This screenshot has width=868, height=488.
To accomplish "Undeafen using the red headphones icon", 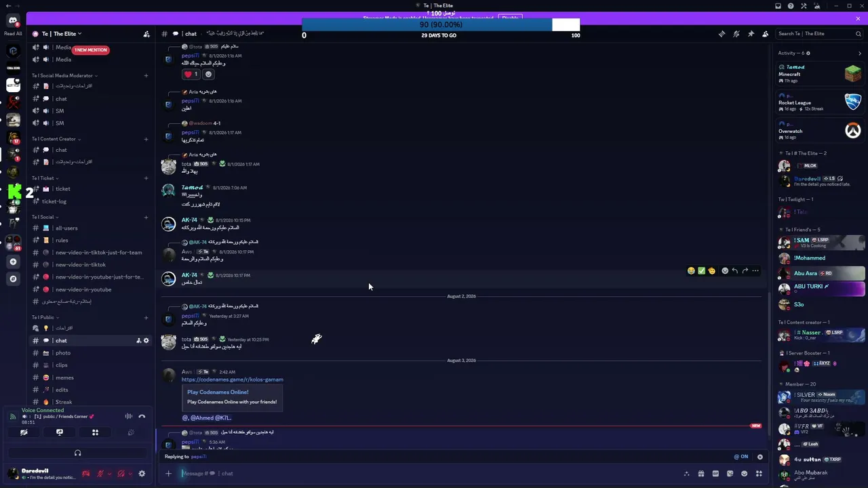I will tap(121, 474).
